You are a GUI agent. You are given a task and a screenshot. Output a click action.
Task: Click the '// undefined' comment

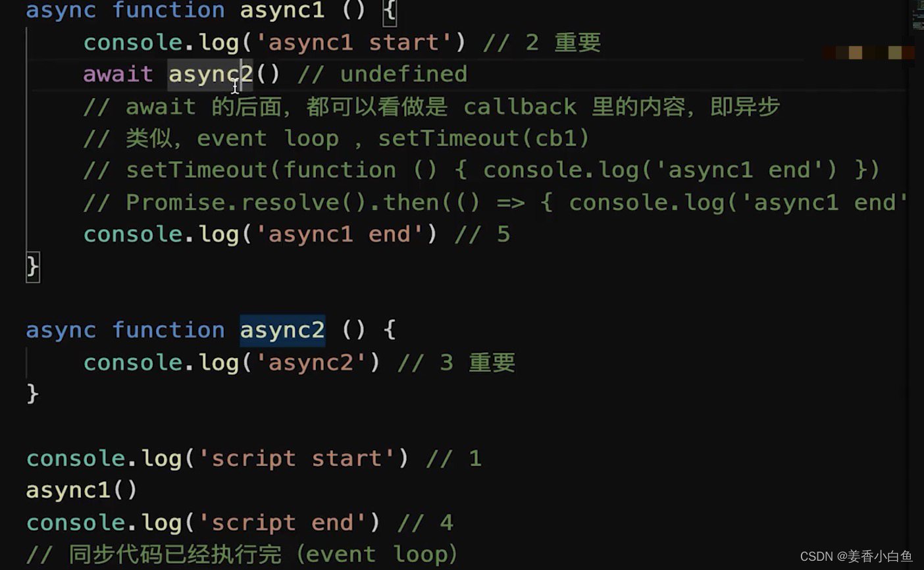[382, 74]
